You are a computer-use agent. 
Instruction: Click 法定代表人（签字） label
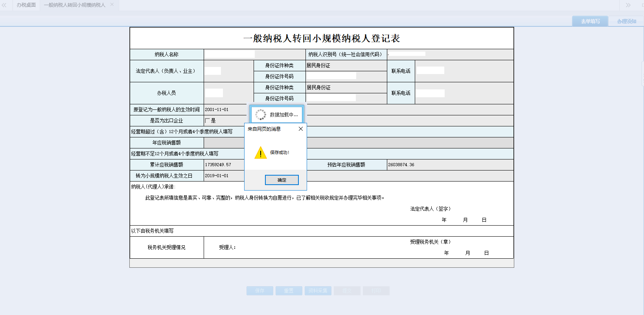pos(431,209)
